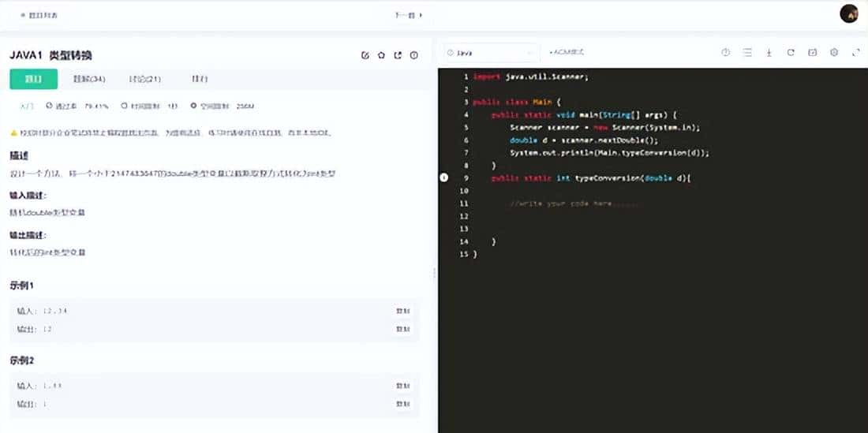Click the 入门 difficulty tag
Image resolution: width=868 pixels, height=433 pixels.
pyautogui.click(x=28, y=106)
